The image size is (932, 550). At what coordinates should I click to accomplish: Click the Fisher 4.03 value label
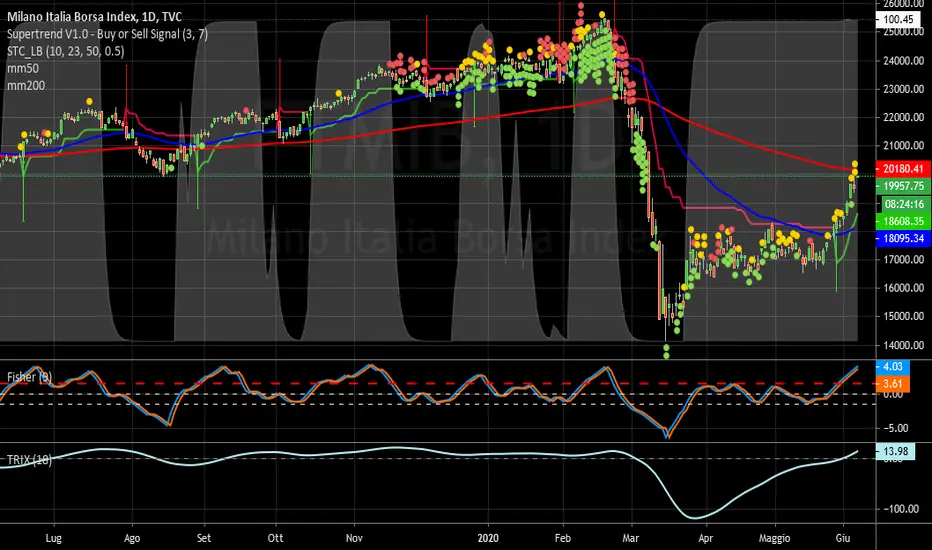[x=892, y=367]
